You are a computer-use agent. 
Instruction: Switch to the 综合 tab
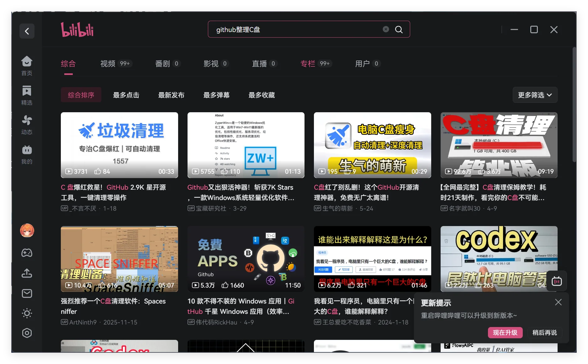click(x=68, y=64)
